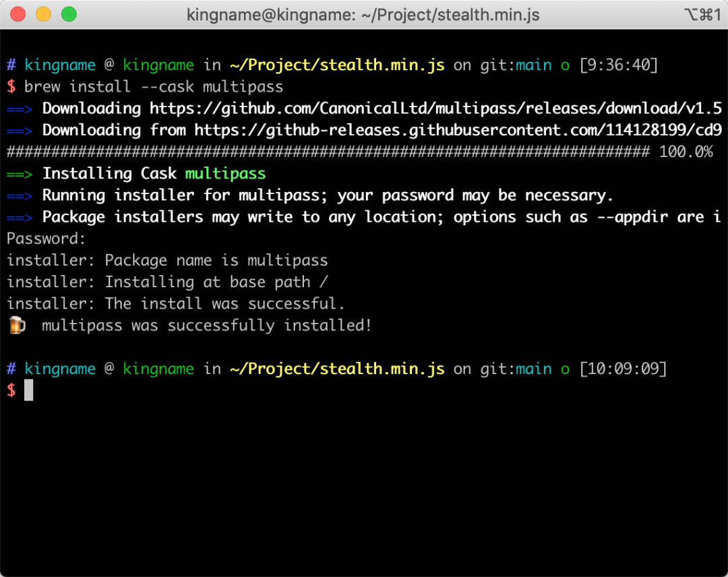Viewport: 728px width, 577px height.
Task: Click 'Running installer for multipass' line
Action: pyautogui.click(x=328, y=195)
